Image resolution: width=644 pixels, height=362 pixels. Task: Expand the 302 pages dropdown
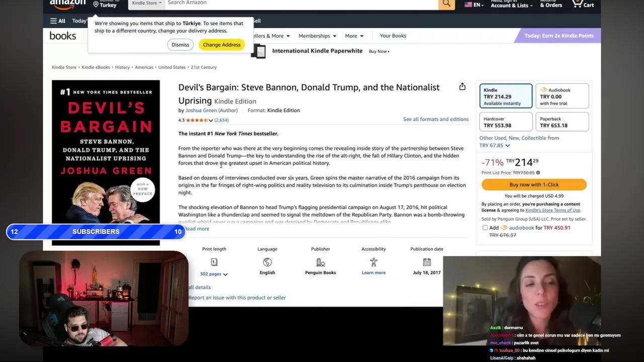(214, 274)
